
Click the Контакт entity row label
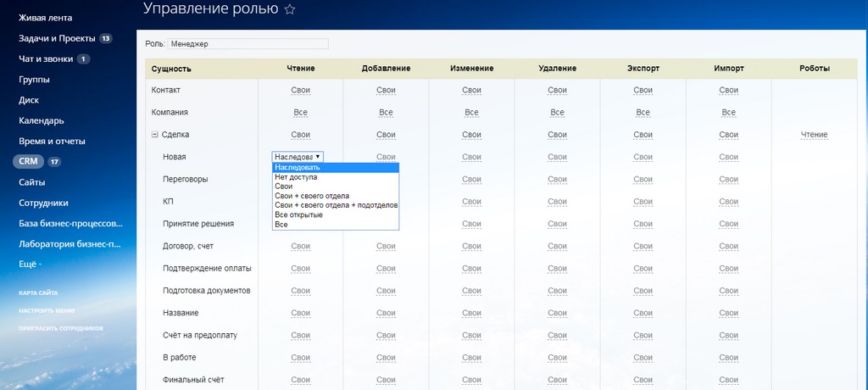pos(166,90)
